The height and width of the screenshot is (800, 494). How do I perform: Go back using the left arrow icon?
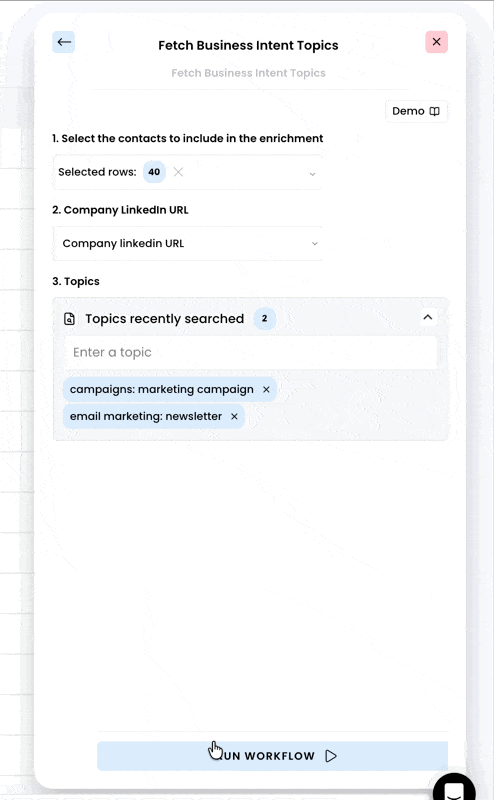(64, 42)
